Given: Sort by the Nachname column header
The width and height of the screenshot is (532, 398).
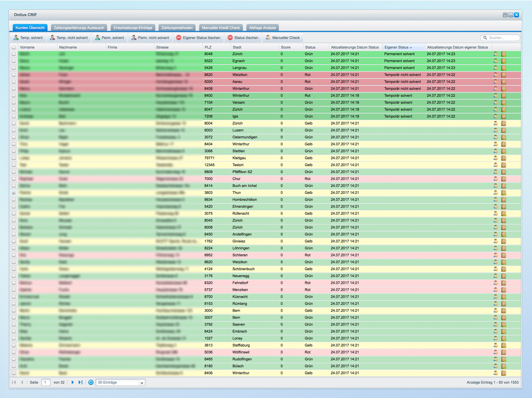Looking at the screenshot, I should click(81, 47).
